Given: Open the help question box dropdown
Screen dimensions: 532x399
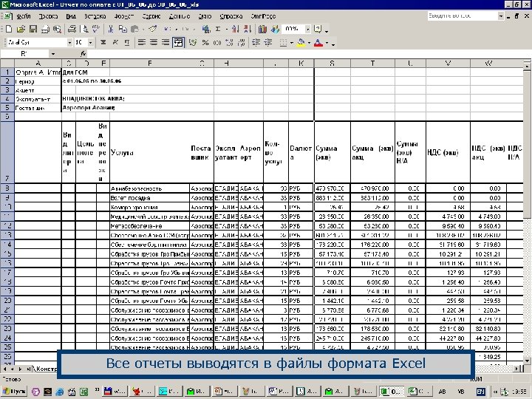Looking at the screenshot, I should point(501,16).
